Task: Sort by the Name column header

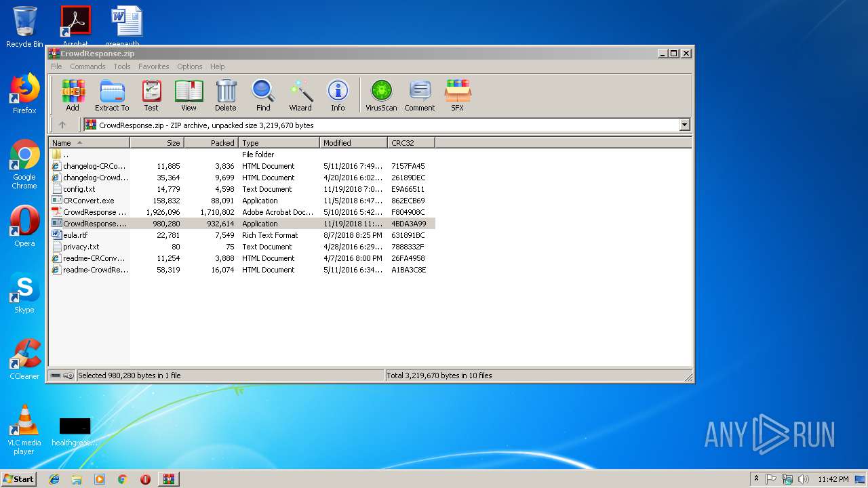Action: pyautogui.click(x=89, y=143)
